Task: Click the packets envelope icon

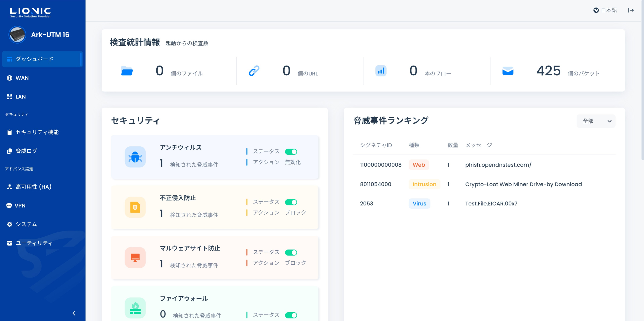Action: point(508,71)
